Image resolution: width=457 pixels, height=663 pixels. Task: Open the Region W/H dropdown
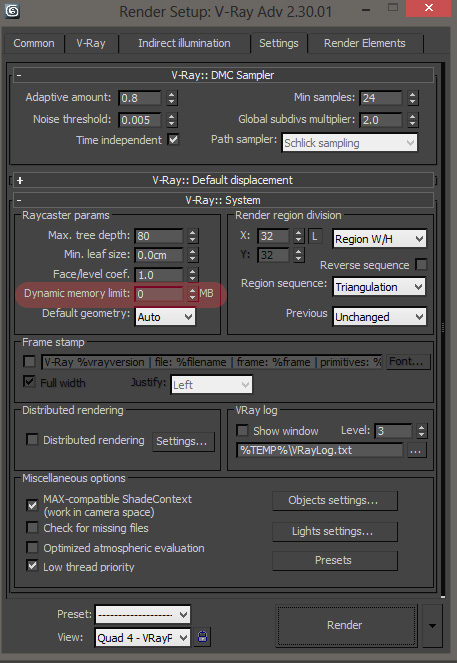(x=379, y=239)
